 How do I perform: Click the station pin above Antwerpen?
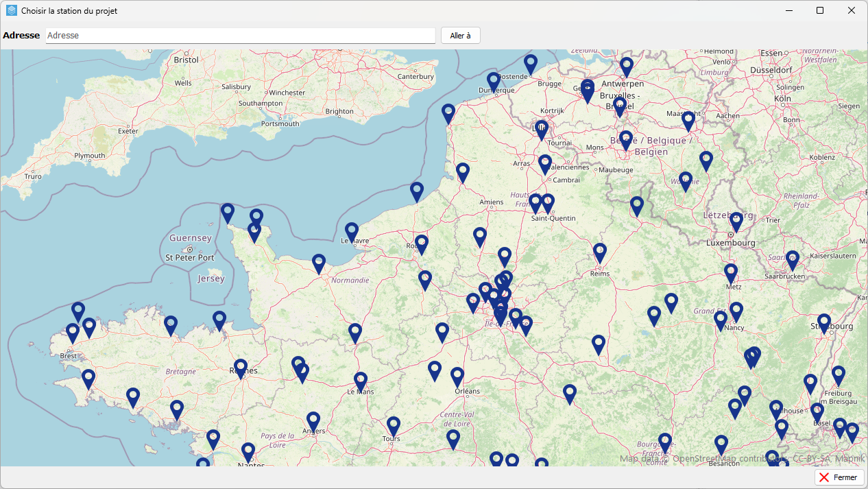627,67
